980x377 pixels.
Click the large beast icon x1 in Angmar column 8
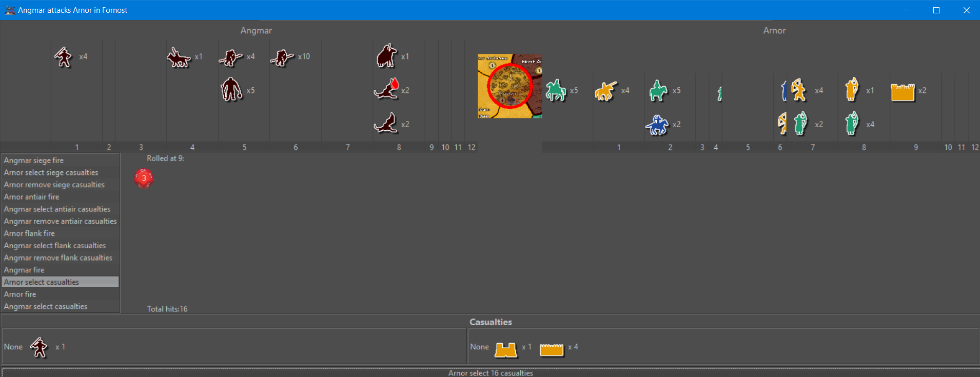coord(387,56)
